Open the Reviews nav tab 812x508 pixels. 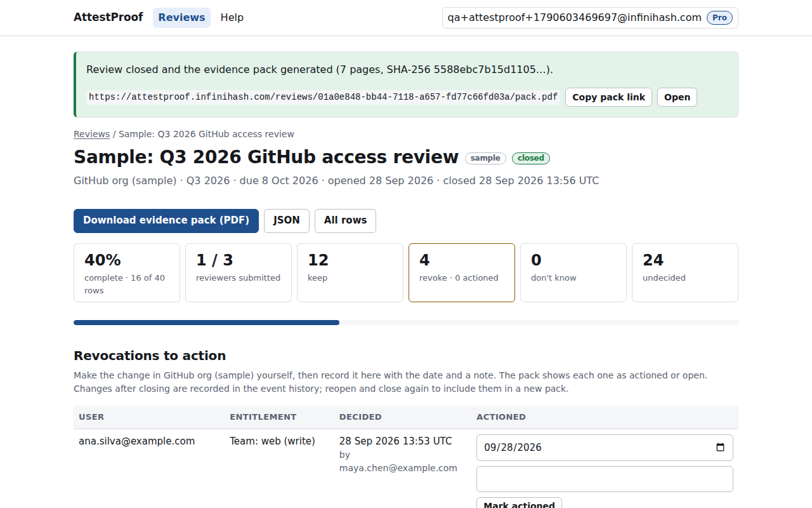click(x=181, y=17)
